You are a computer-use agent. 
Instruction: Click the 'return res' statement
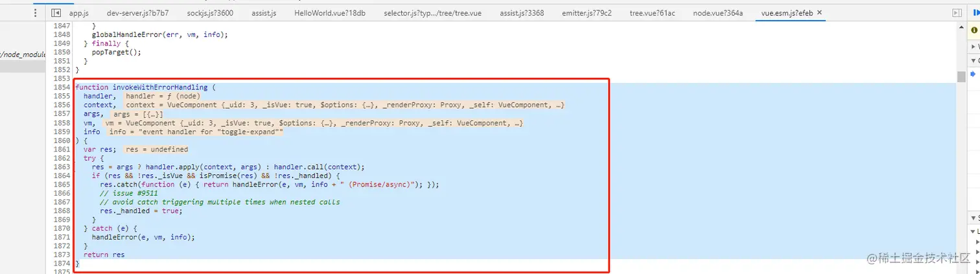(x=104, y=255)
